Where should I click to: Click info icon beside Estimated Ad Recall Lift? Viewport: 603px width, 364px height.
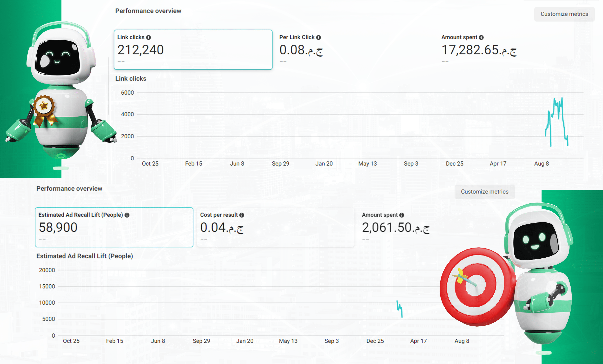point(127,215)
